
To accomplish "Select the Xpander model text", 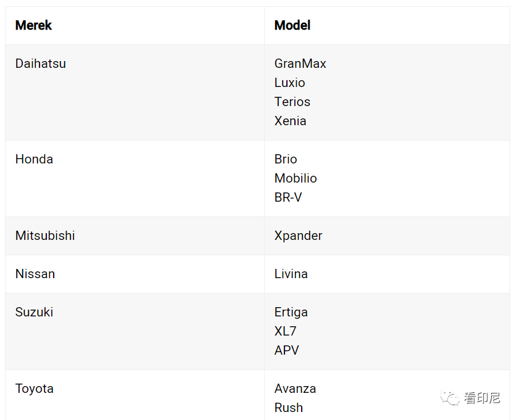I will click(298, 236).
